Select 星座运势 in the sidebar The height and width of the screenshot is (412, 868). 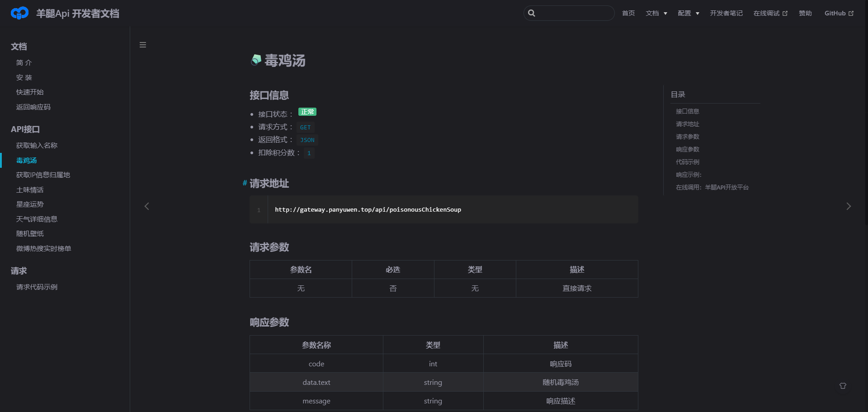[x=30, y=204]
